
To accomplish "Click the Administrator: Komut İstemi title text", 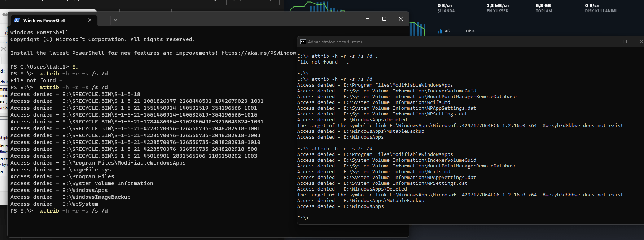I will coord(335,42).
